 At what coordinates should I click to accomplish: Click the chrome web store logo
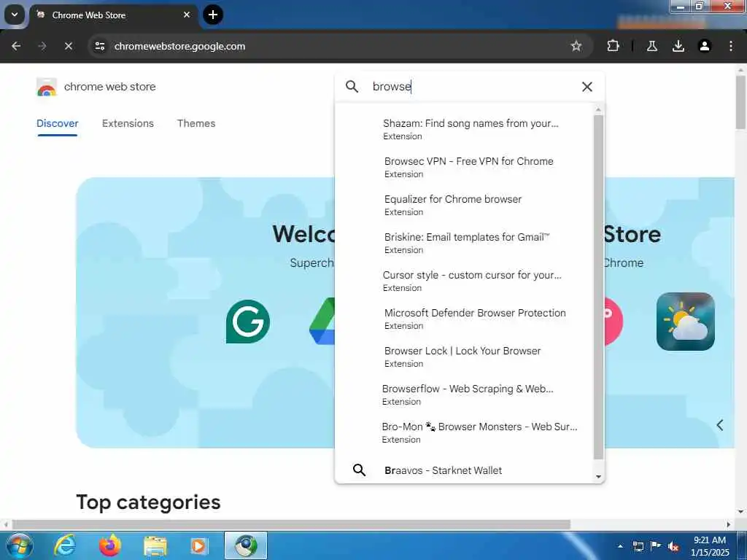[x=96, y=87]
